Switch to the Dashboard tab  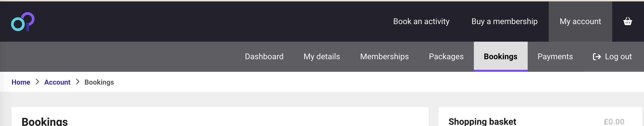click(x=264, y=56)
